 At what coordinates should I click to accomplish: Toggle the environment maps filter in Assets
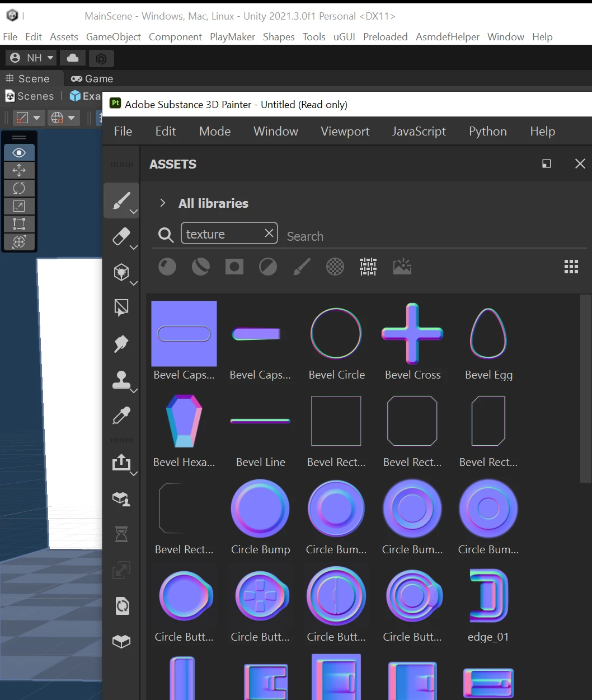[x=402, y=267]
